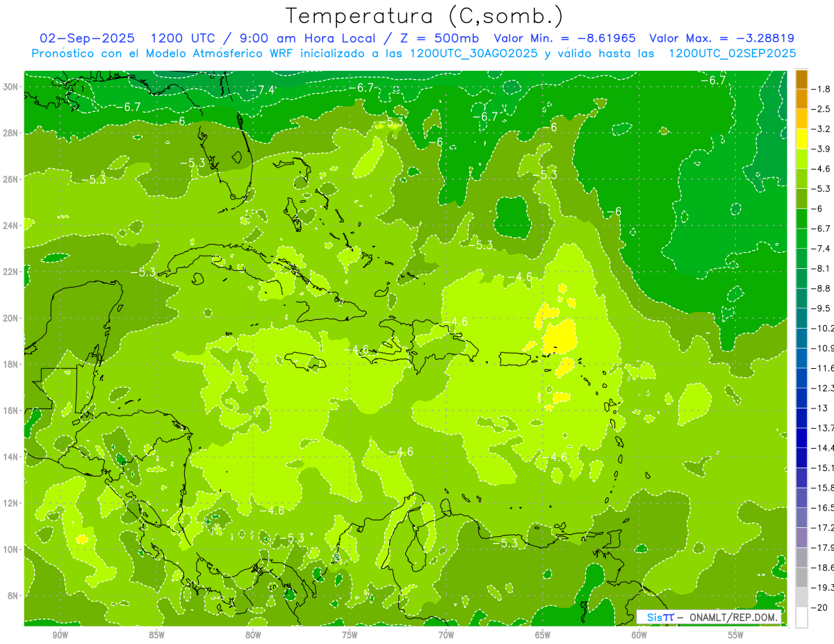The height and width of the screenshot is (644, 834).
Task: Click the '1200 UTC / 9:00 am Hora Local' text
Action: tap(271, 38)
